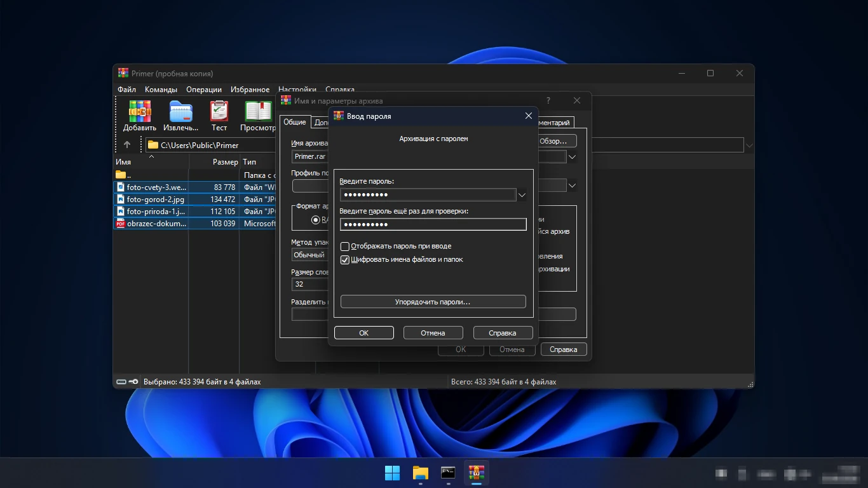
Task: Expand the archive name dropdown arrow
Action: (572, 156)
